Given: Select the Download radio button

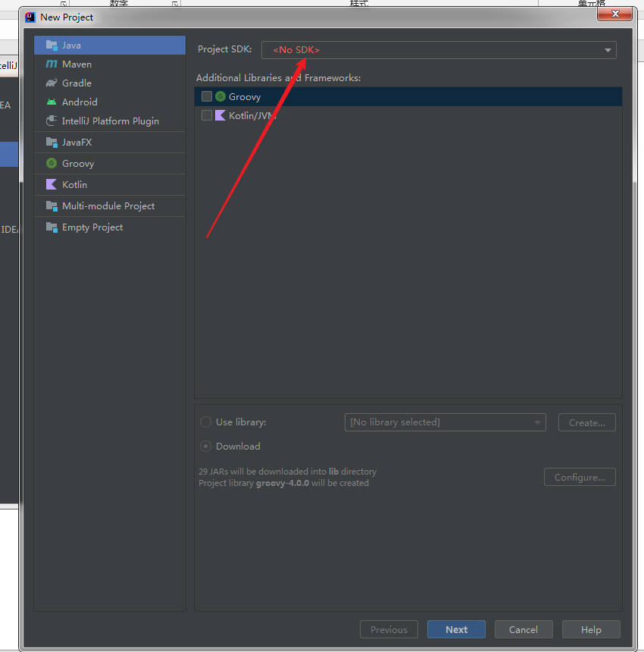Looking at the screenshot, I should (x=205, y=447).
